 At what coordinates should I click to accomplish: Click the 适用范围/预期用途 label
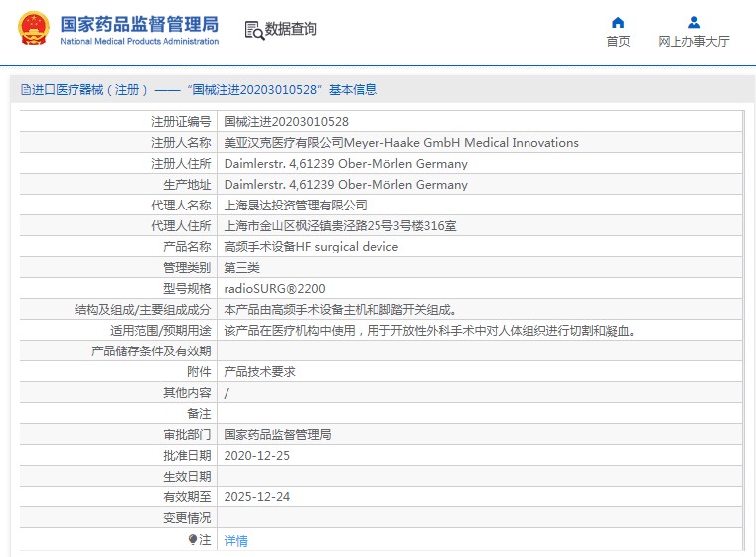(x=161, y=330)
